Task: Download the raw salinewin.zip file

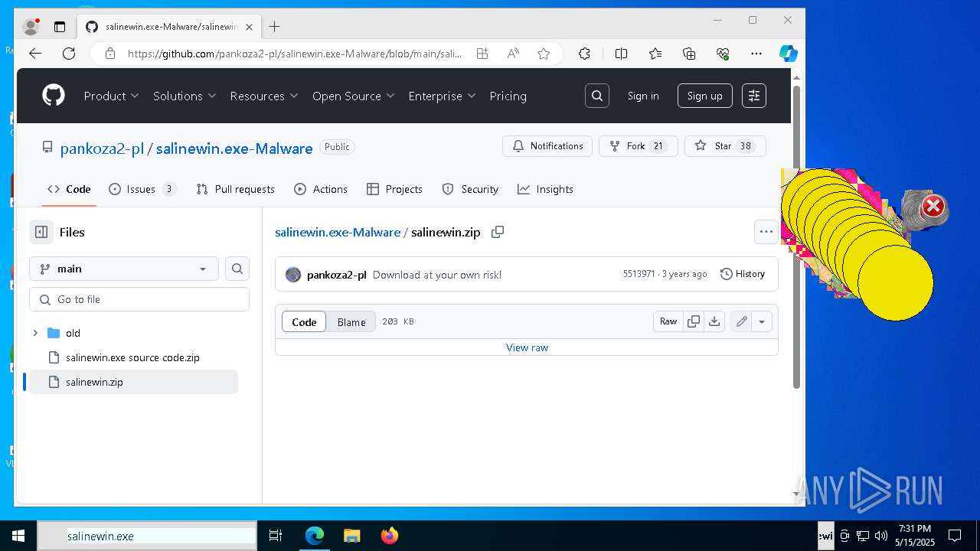Action: [x=714, y=321]
